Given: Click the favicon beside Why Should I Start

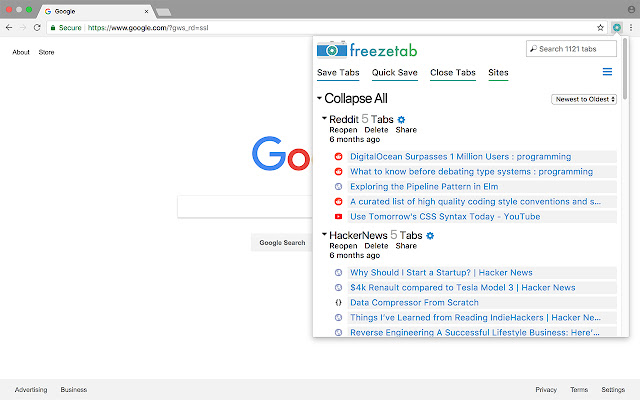Looking at the screenshot, I should click(x=338, y=273).
